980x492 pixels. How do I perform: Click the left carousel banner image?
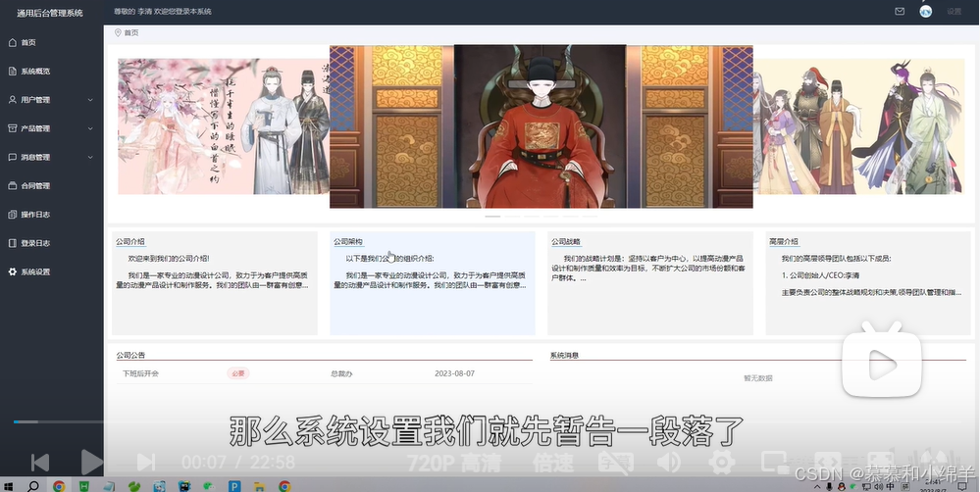224,126
